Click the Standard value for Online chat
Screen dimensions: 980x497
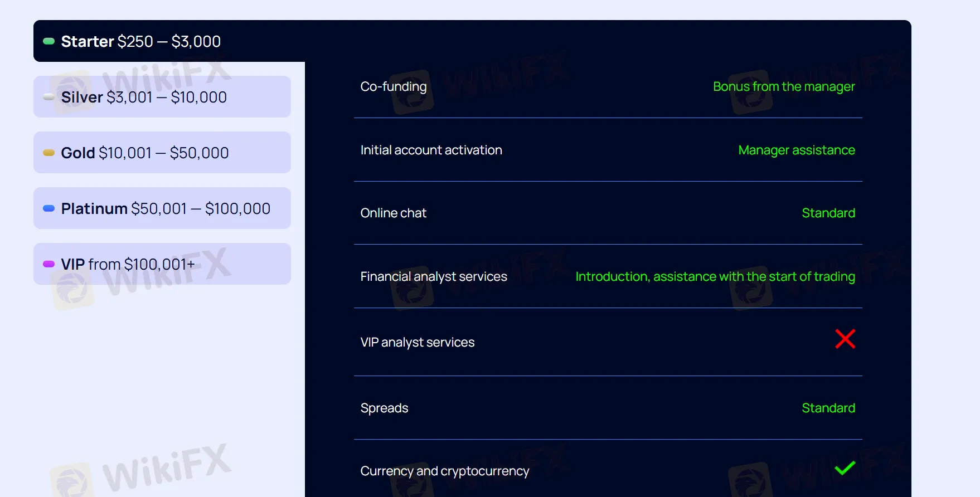[828, 213]
